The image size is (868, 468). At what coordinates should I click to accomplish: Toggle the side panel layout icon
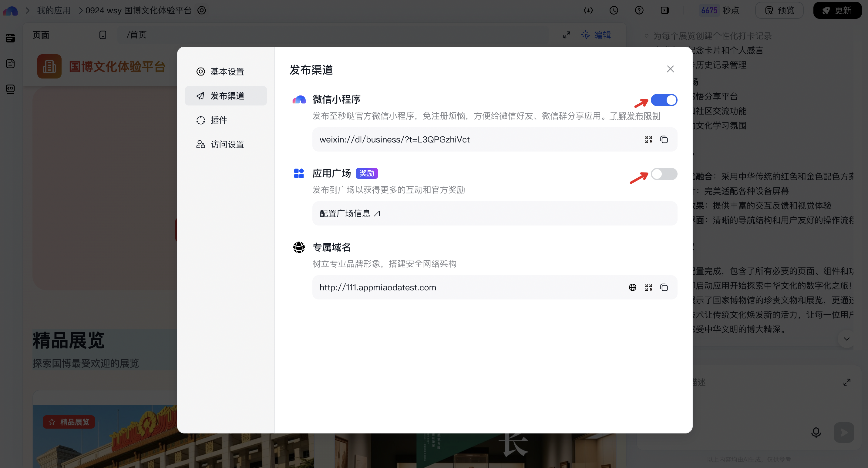[x=664, y=10]
